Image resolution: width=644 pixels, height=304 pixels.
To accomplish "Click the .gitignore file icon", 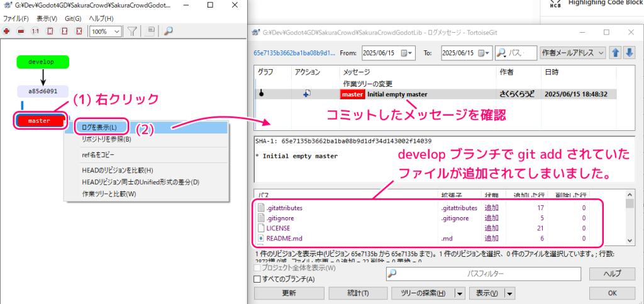I will pos(261,218).
